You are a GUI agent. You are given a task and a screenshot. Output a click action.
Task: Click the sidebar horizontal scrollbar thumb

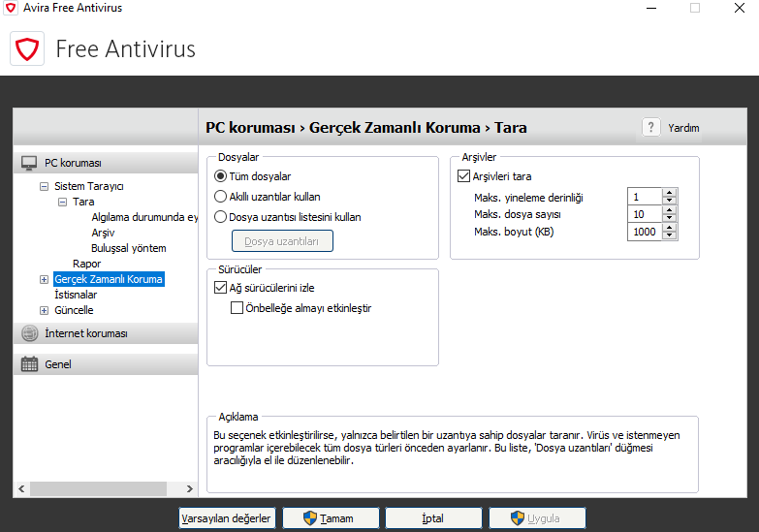click(x=98, y=489)
